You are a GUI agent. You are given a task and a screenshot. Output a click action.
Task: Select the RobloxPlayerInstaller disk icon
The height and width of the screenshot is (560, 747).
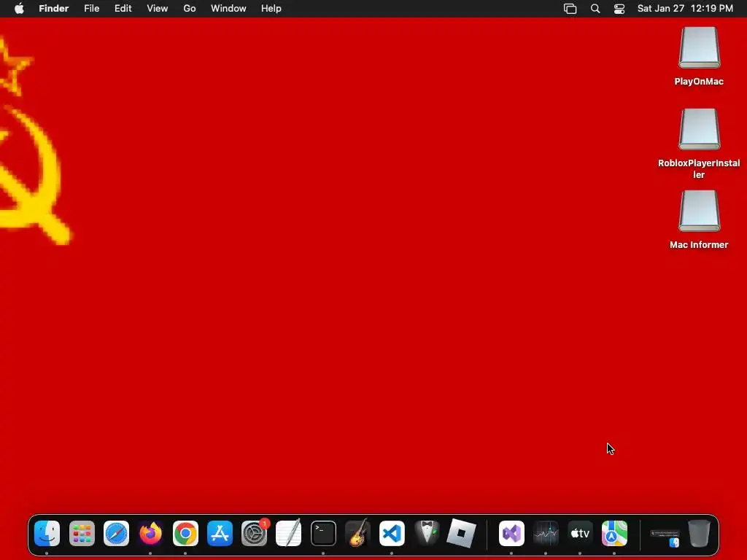point(699,130)
